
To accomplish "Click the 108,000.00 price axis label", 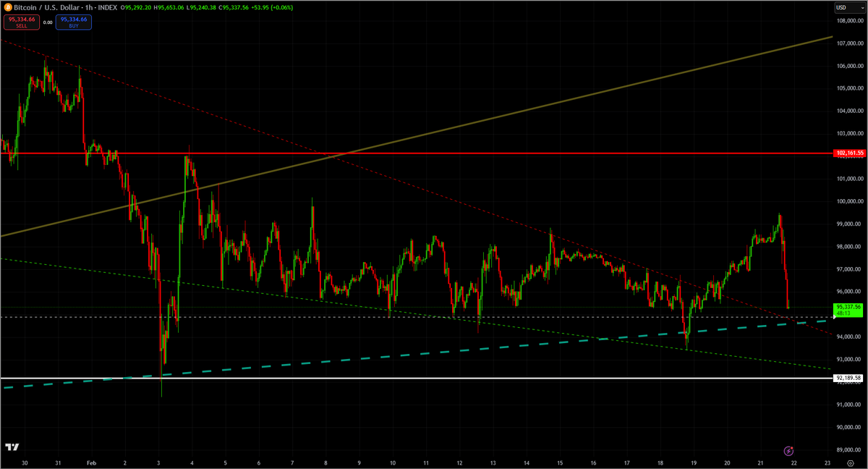I will pyautogui.click(x=850, y=21).
